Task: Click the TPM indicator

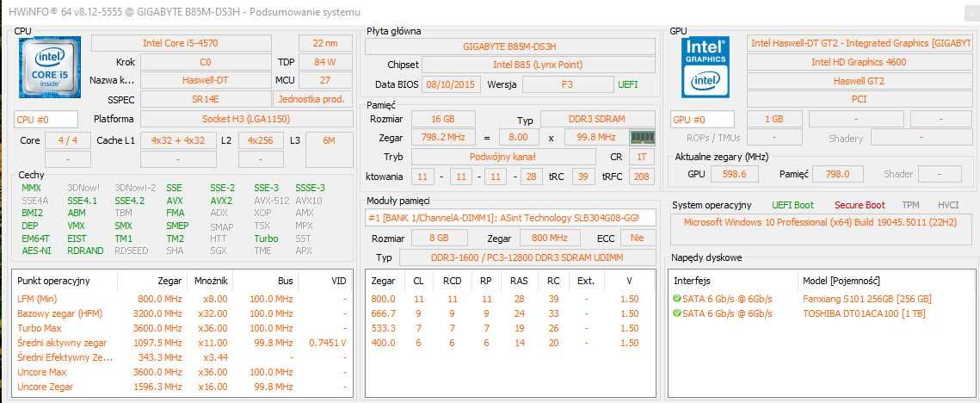Action: [910, 205]
